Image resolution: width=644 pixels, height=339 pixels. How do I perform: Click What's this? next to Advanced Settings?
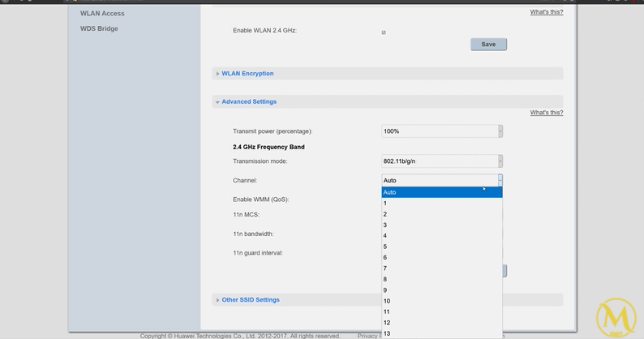coord(546,113)
